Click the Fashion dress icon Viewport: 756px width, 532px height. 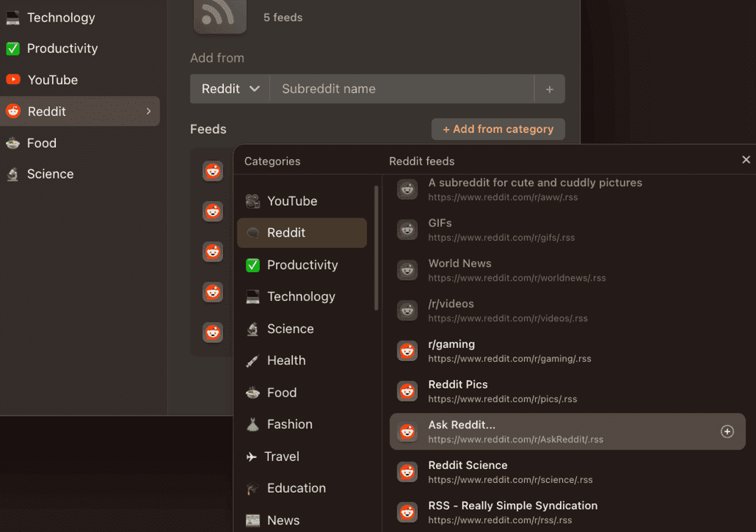[252, 424]
